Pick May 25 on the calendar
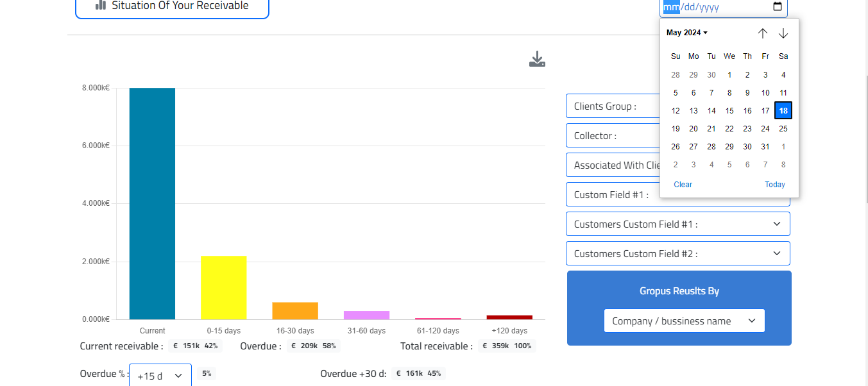 click(783, 129)
